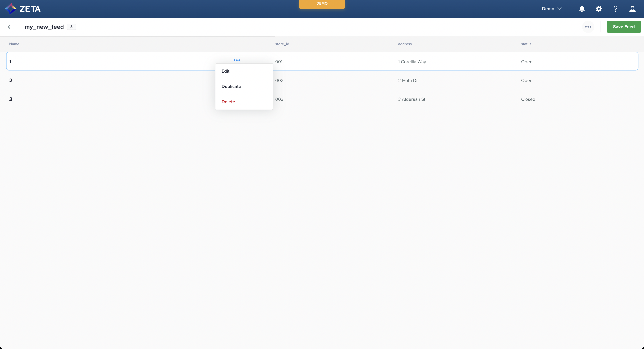This screenshot has height=349, width=644.
Task: Click the help question mark icon
Action: tap(615, 9)
